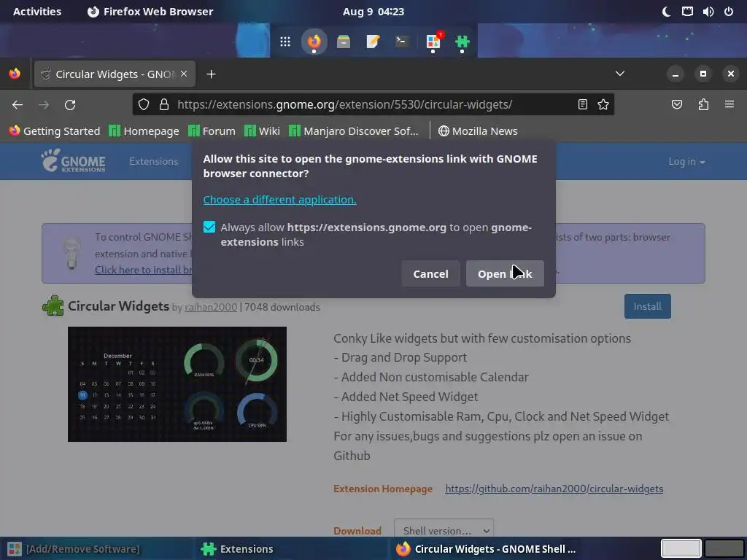The image size is (747, 560).
Task: Click the extension puzzle icon beside the title
Action: [x=53, y=306]
